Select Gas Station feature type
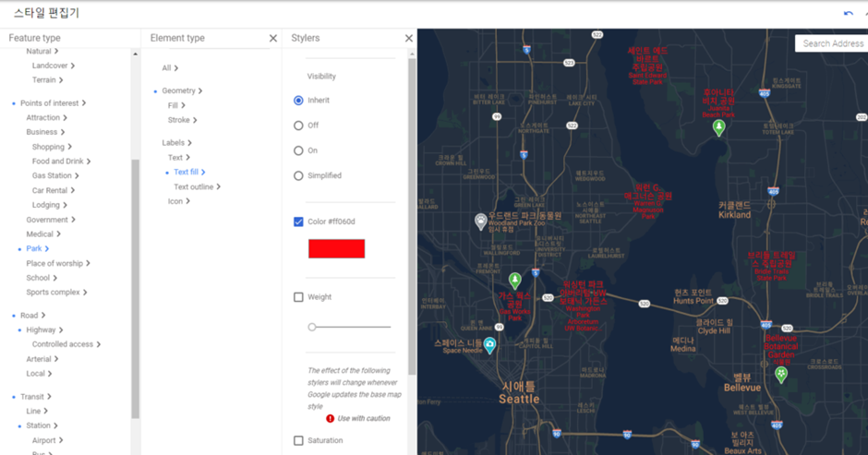Viewport: 868px width, 455px height. click(54, 175)
